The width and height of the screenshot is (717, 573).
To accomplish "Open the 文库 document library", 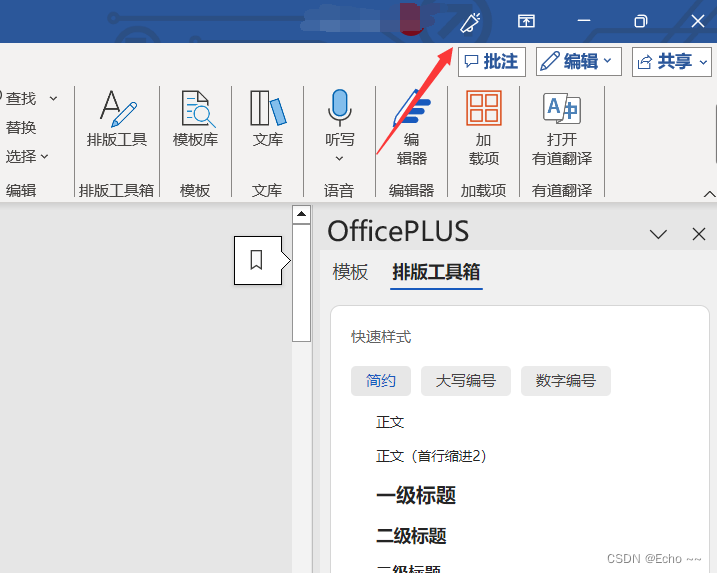I will click(268, 118).
